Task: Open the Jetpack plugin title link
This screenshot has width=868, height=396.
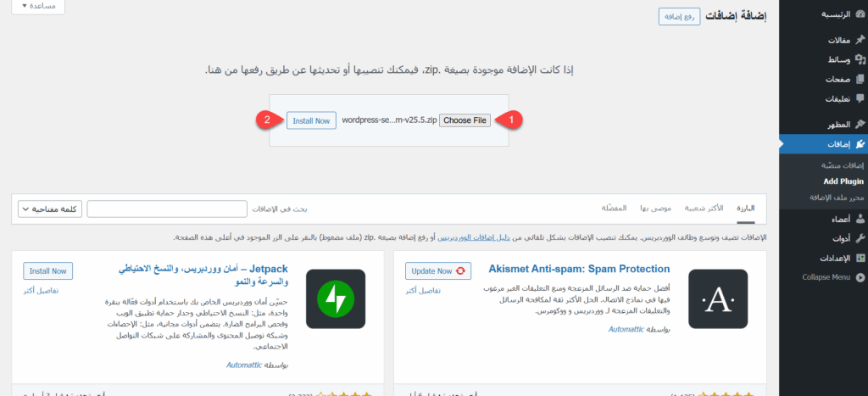Action: coord(203,276)
